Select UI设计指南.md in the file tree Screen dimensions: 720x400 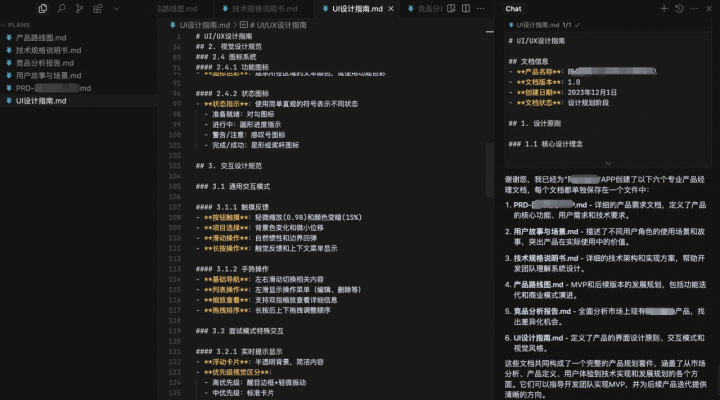point(41,101)
